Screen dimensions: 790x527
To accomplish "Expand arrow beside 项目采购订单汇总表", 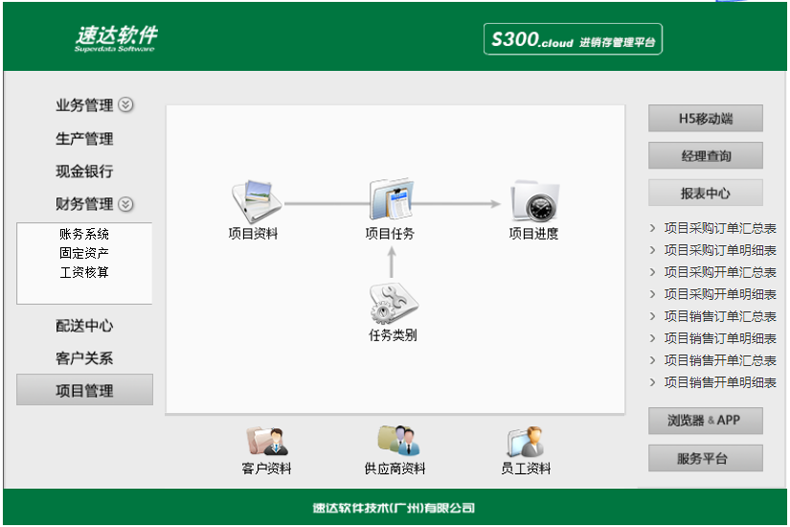I will [652, 228].
